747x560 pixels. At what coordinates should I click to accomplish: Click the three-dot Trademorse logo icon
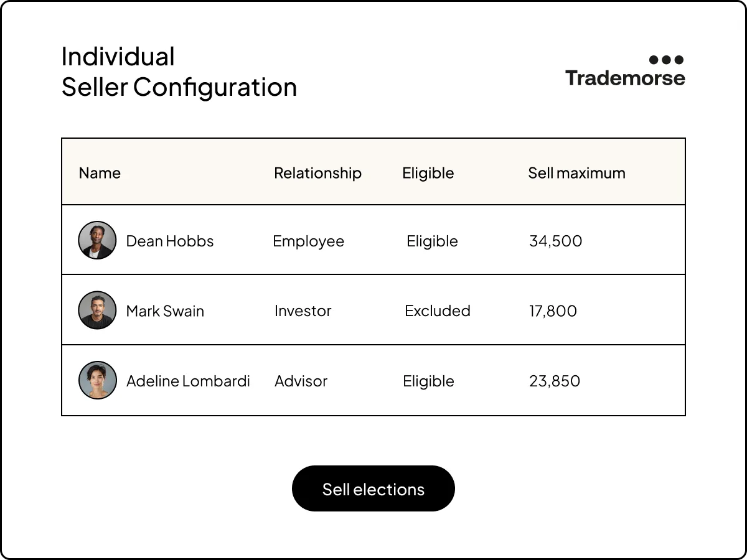click(666, 60)
